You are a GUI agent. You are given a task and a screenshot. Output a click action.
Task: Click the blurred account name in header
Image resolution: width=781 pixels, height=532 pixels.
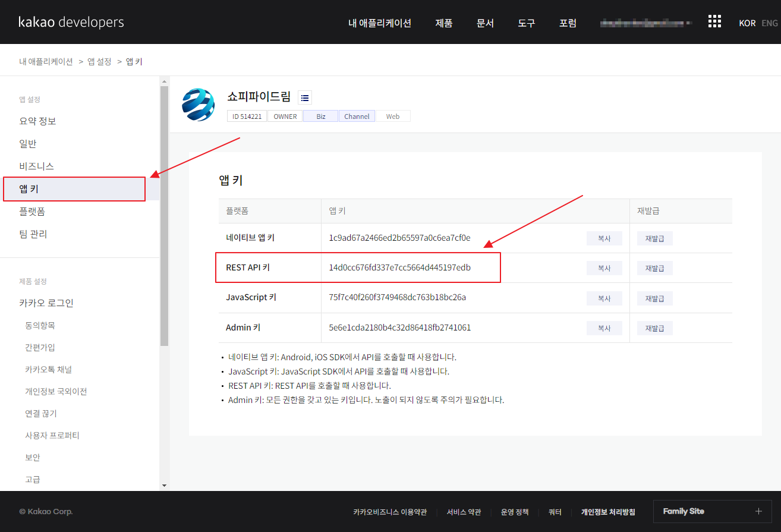point(647,23)
